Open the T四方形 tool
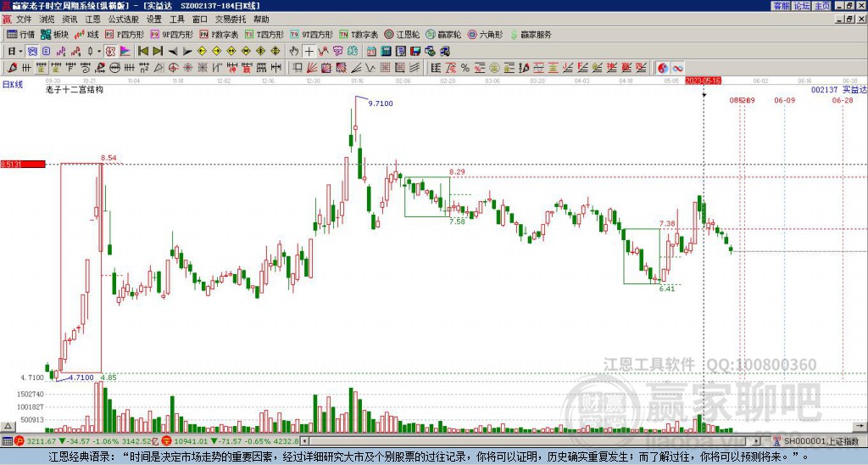868x465 pixels. 264,34
